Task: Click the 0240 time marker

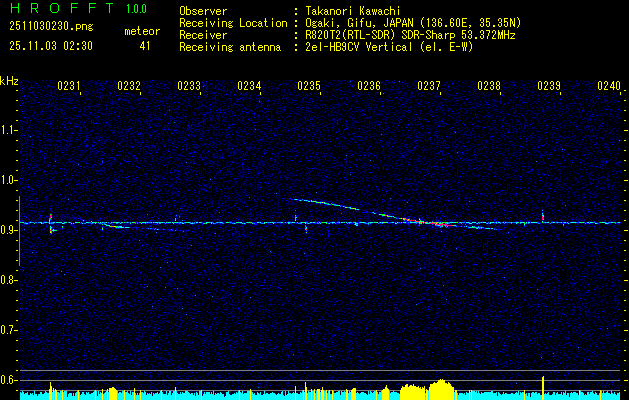Action: click(608, 87)
